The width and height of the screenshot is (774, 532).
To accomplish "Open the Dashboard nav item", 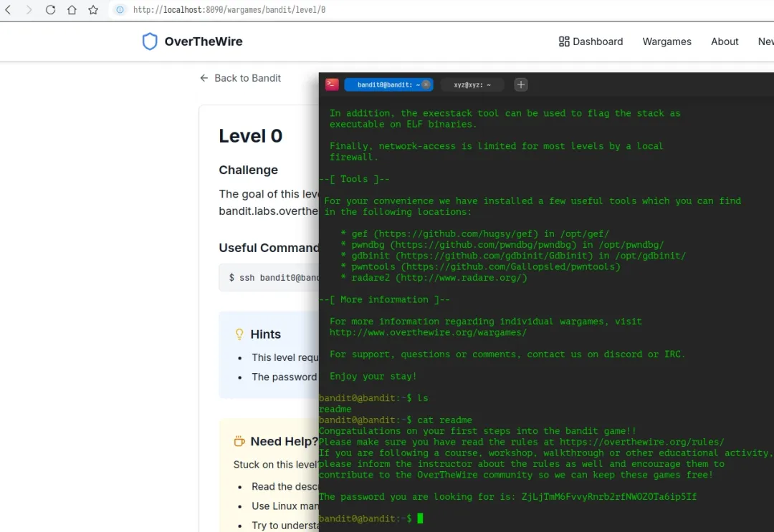I will pyautogui.click(x=591, y=42).
